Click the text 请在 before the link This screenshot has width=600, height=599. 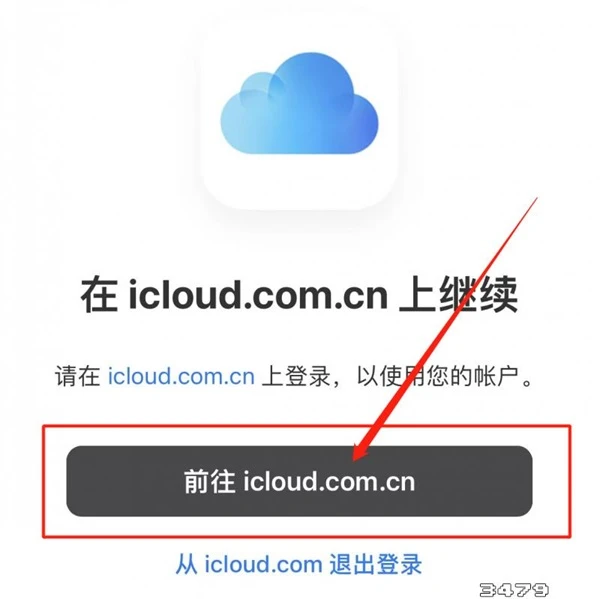(x=78, y=376)
